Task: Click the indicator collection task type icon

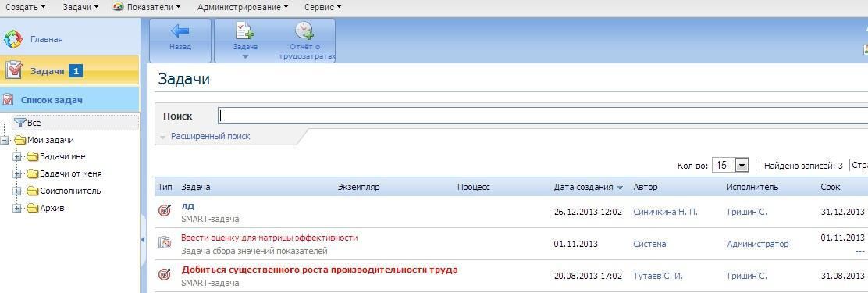Action: click(x=165, y=242)
